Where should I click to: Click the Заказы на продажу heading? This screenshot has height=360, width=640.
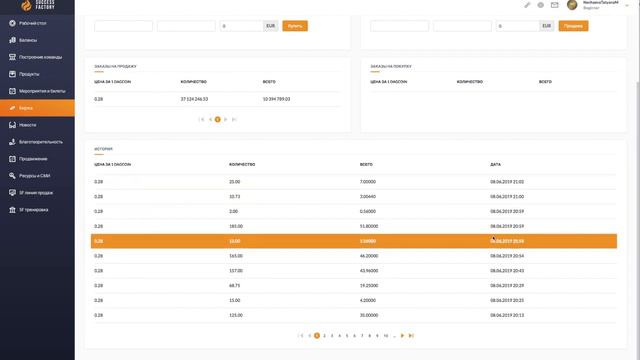[x=116, y=66]
